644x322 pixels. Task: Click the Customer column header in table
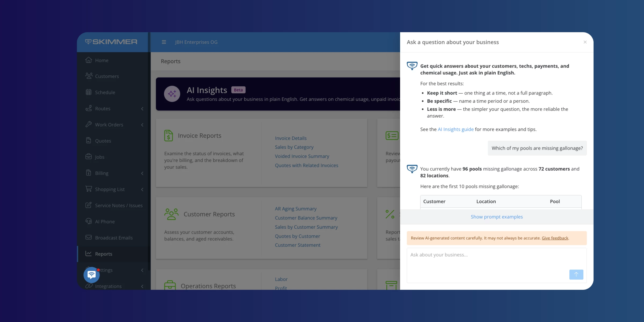click(x=434, y=202)
